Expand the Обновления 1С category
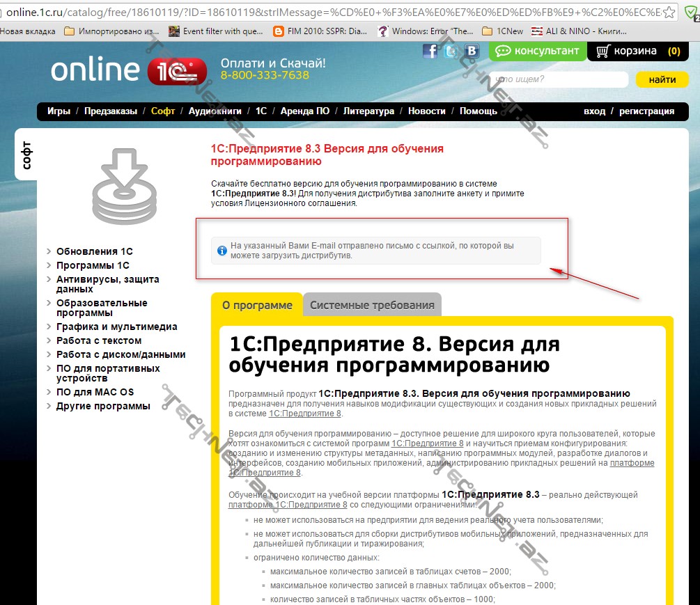This screenshot has width=700, height=605. [x=94, y=251]
